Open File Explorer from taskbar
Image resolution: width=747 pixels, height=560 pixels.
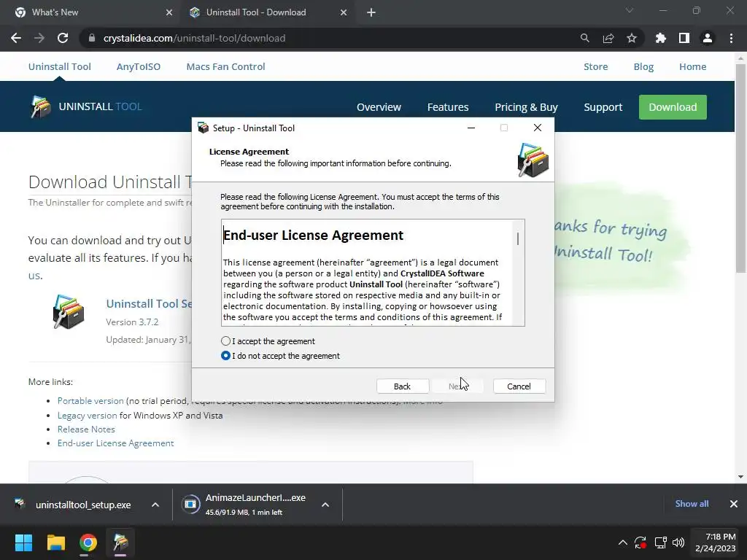[x=55, y=542]
